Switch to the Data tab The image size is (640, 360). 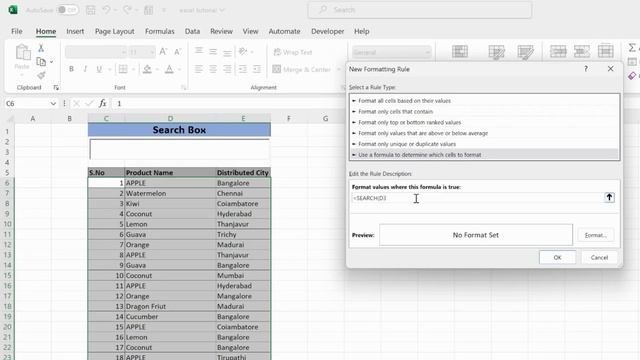point(192,31)
